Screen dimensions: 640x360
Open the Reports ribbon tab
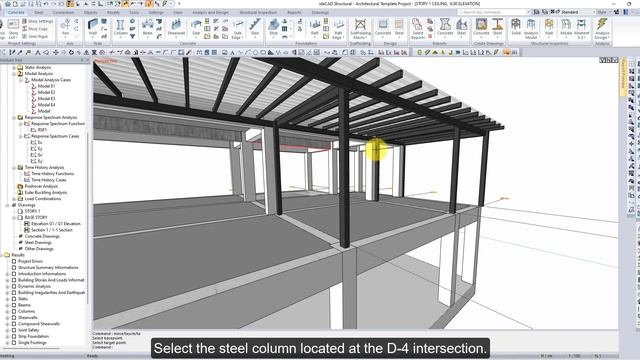coord(294,13)
